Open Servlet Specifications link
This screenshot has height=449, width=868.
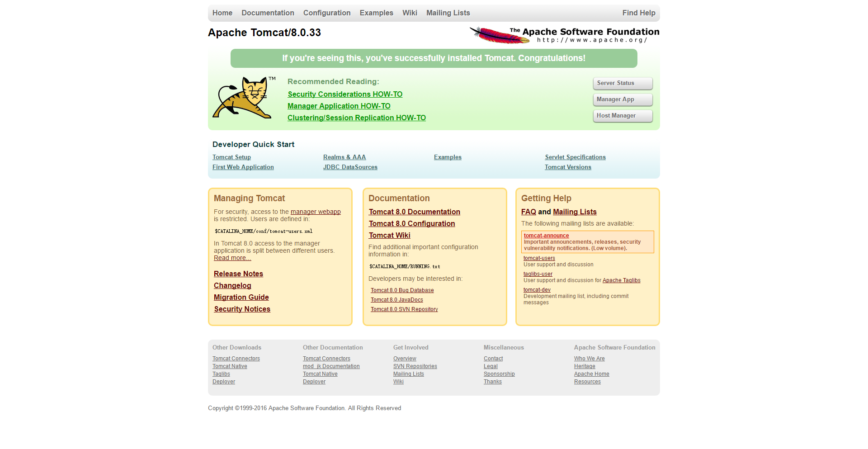(575, 157)
